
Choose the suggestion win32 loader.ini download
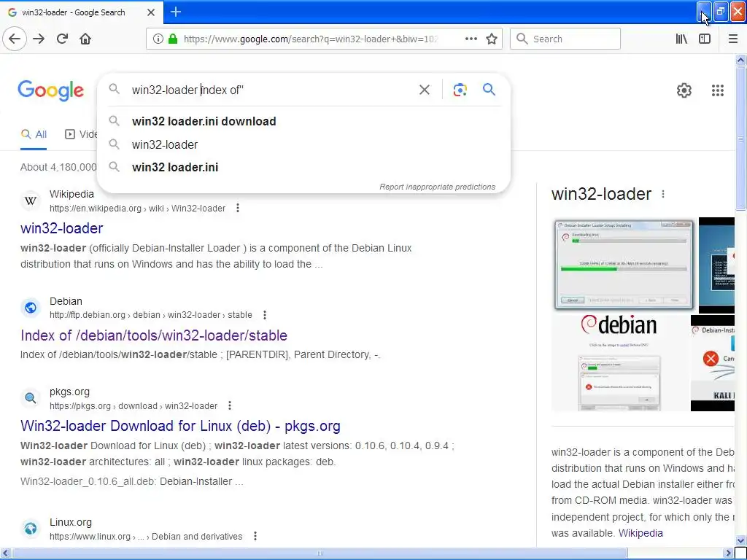coord(304,122)
